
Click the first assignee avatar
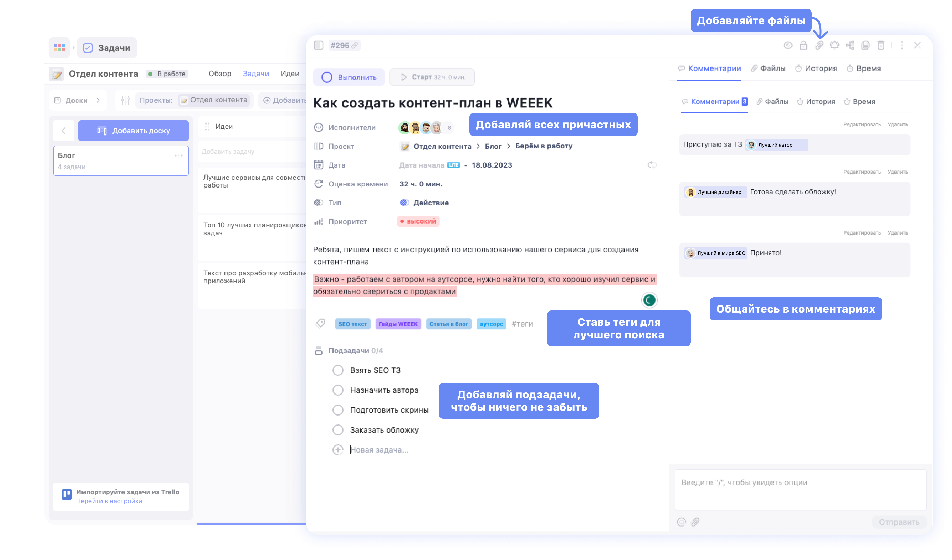coord(404,128)
